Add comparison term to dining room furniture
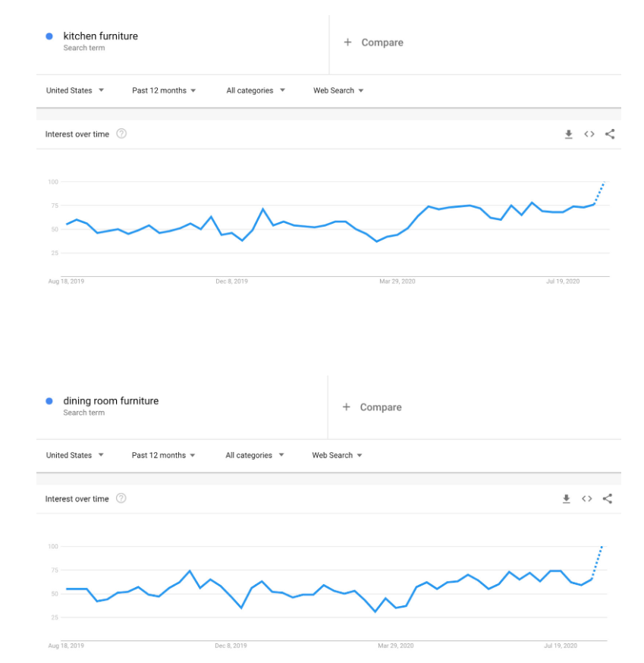644x663 pixels. coord(372,407)
